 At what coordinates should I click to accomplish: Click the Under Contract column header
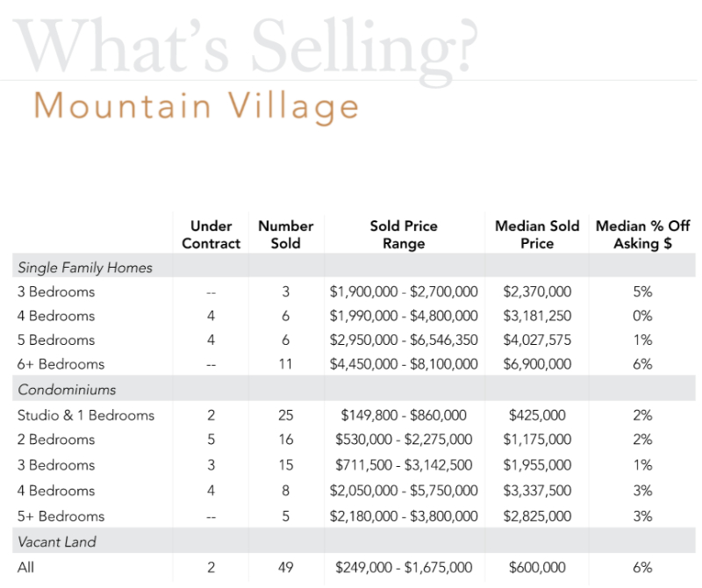pyautogui.click(x=211, y=235)
